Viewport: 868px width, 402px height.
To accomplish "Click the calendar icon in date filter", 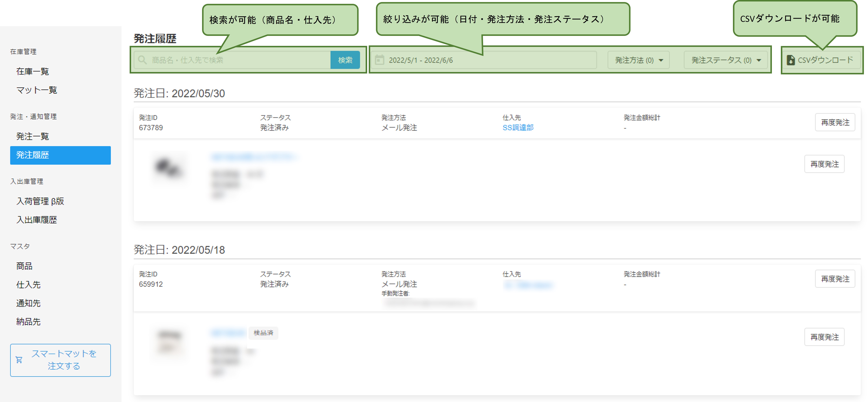I will click(x=379, y=60).
